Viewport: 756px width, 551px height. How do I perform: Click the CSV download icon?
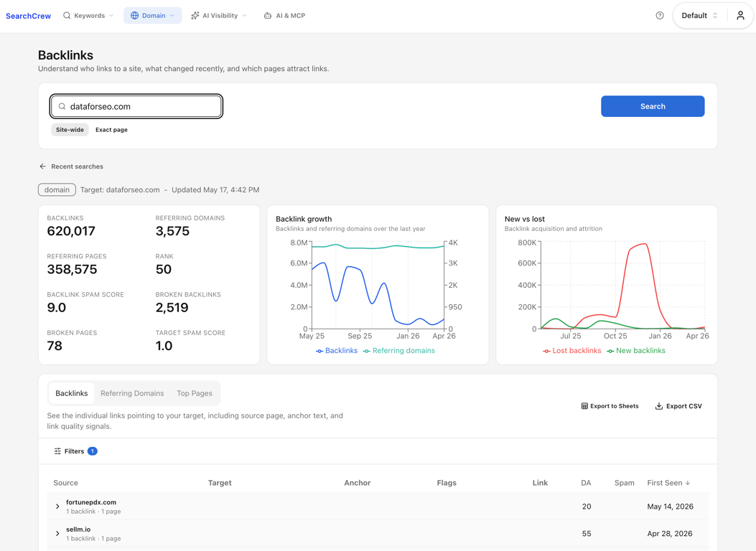point(658,406)
